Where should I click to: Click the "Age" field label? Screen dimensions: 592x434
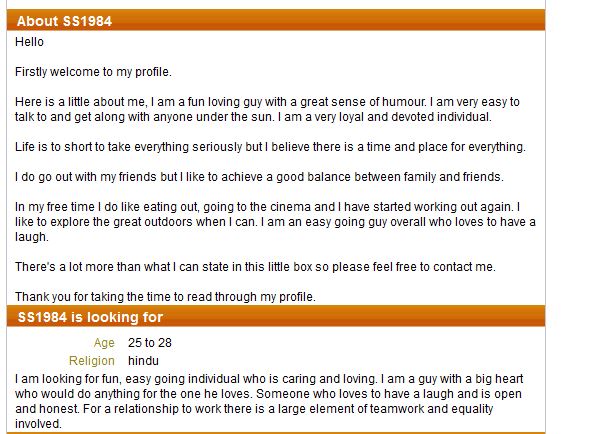[104, 343]
